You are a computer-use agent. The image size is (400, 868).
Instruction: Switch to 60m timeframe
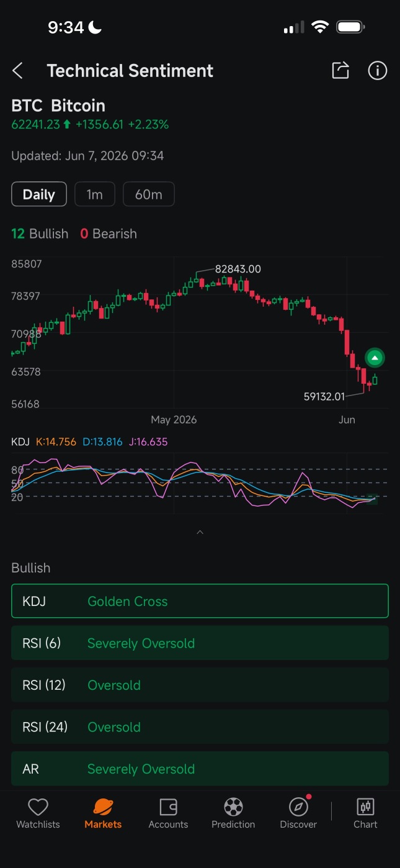pyautogui.click(x=149, y=194)
